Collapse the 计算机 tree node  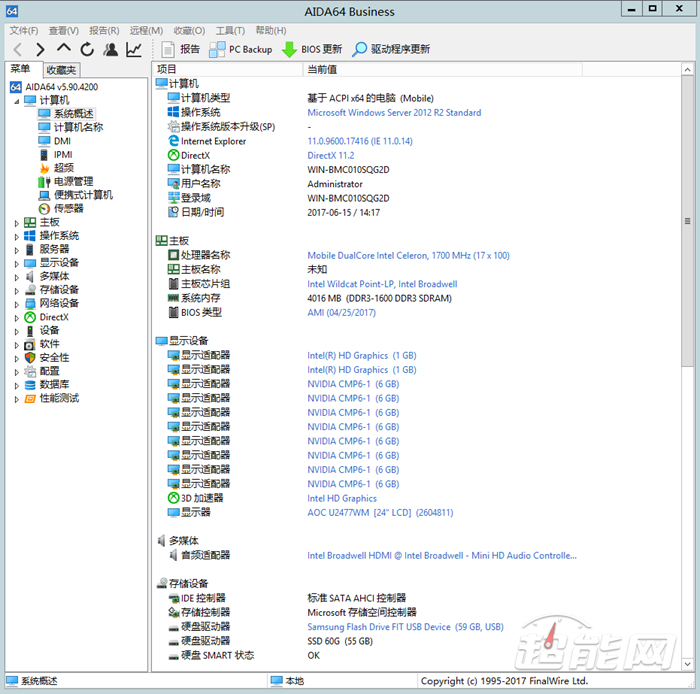(17, 101)
